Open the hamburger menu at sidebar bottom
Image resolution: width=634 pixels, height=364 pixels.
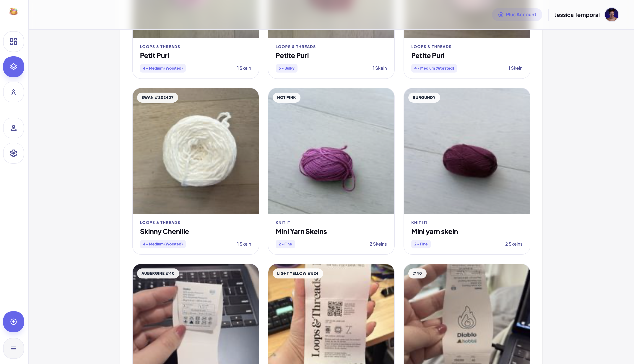click(x=13, y=348)
